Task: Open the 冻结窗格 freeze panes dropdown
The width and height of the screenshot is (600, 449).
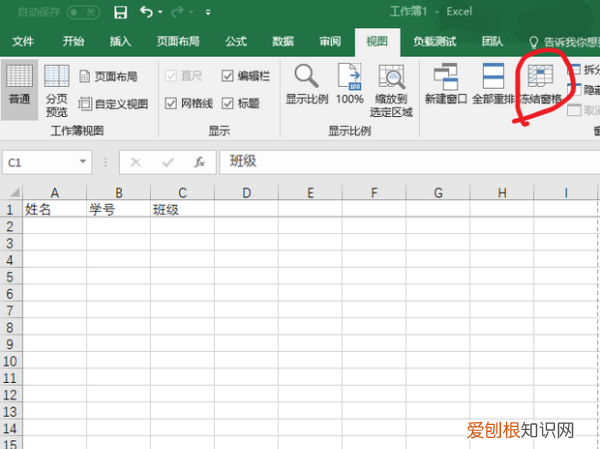Action: (540, 84)
